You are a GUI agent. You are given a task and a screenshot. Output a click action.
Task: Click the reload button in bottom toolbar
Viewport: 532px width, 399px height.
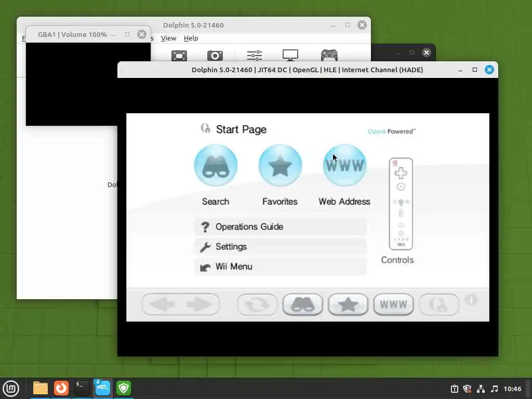[x=257, y=304]
